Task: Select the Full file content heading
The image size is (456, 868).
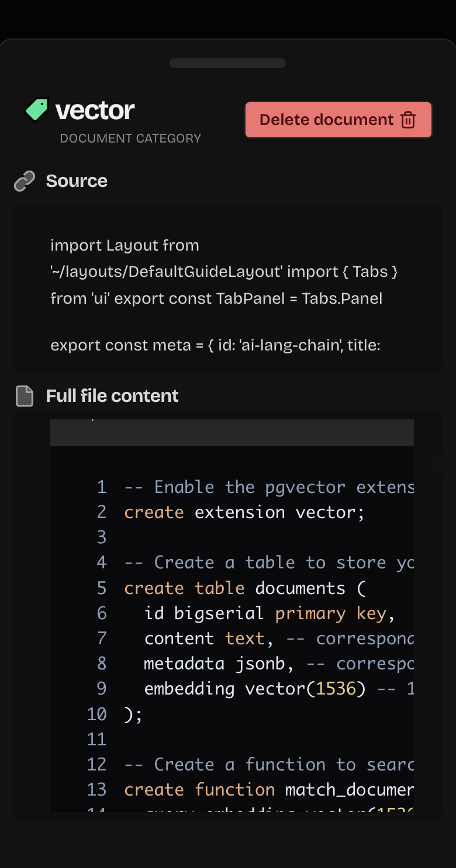Action: [112, 396]
